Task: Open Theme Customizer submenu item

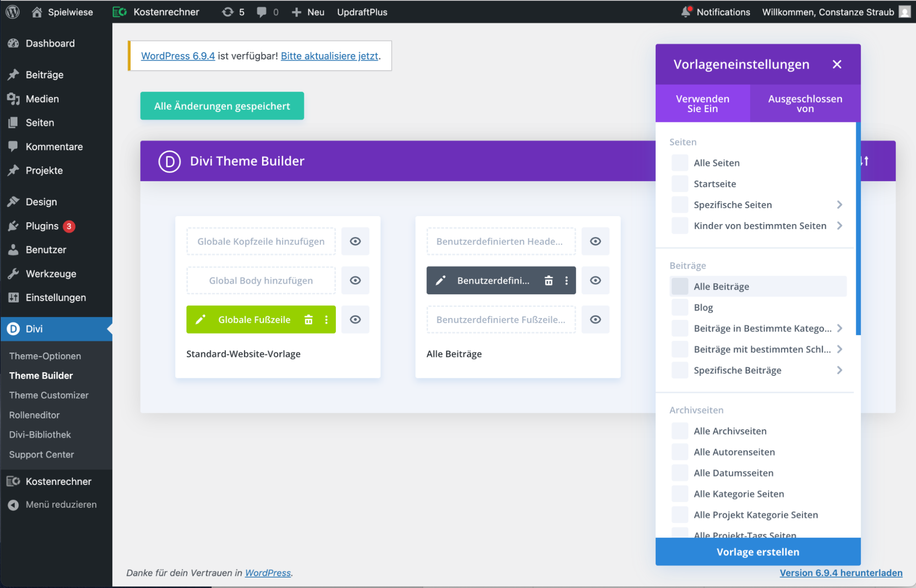Action: 49,395
